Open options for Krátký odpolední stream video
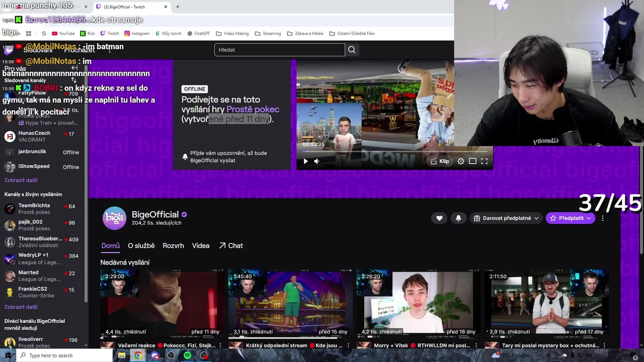The height and width of the screenshot is (362, 644). (x=348, y=345)
